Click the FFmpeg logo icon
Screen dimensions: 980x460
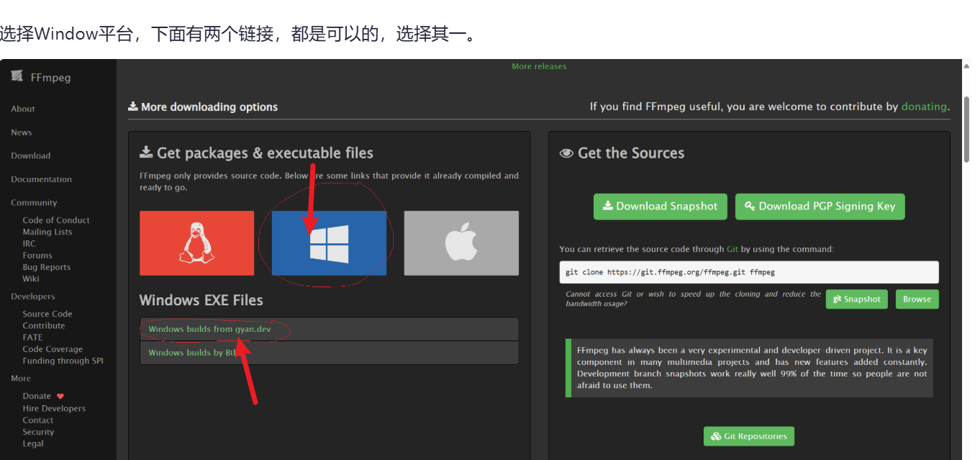17,76
